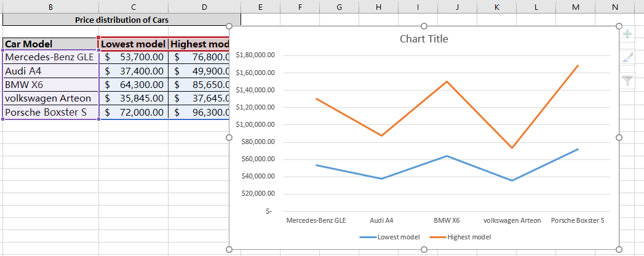Select the $1,00,000.00 axis label
644x256 pixels.
point(255,124)
